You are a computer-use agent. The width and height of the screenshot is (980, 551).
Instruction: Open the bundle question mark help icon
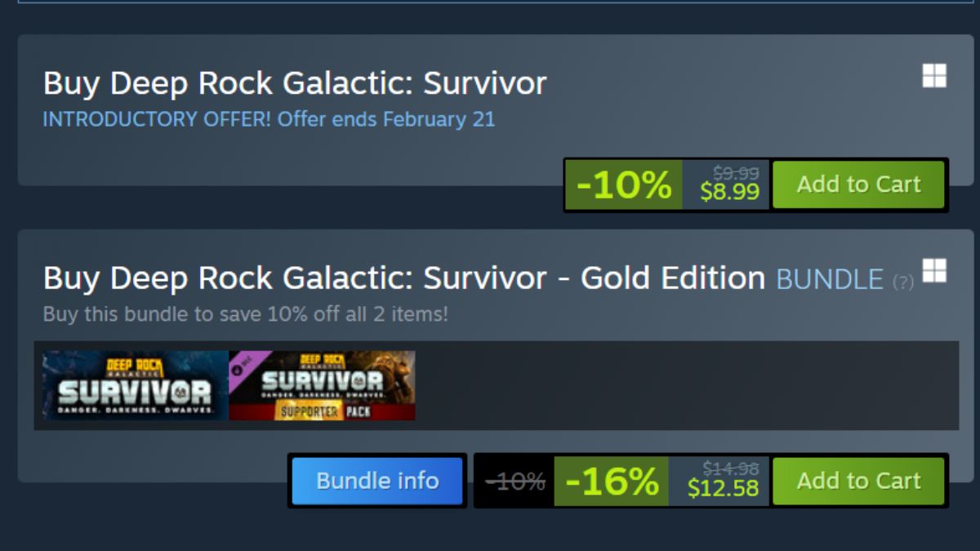pyautogui.click(x=902, y=282)
